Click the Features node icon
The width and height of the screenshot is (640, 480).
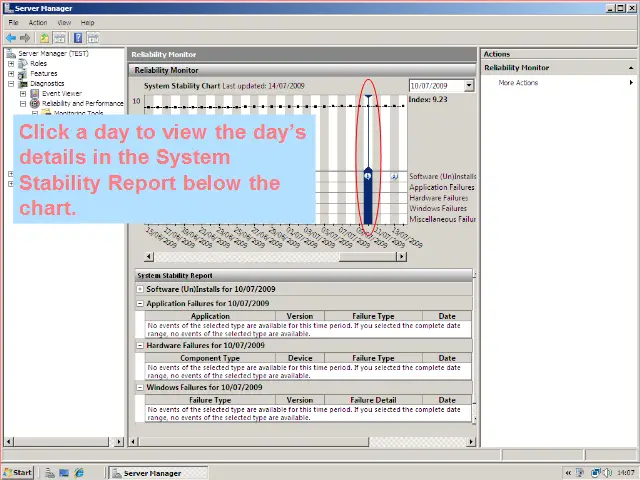(x=22, y=74)
